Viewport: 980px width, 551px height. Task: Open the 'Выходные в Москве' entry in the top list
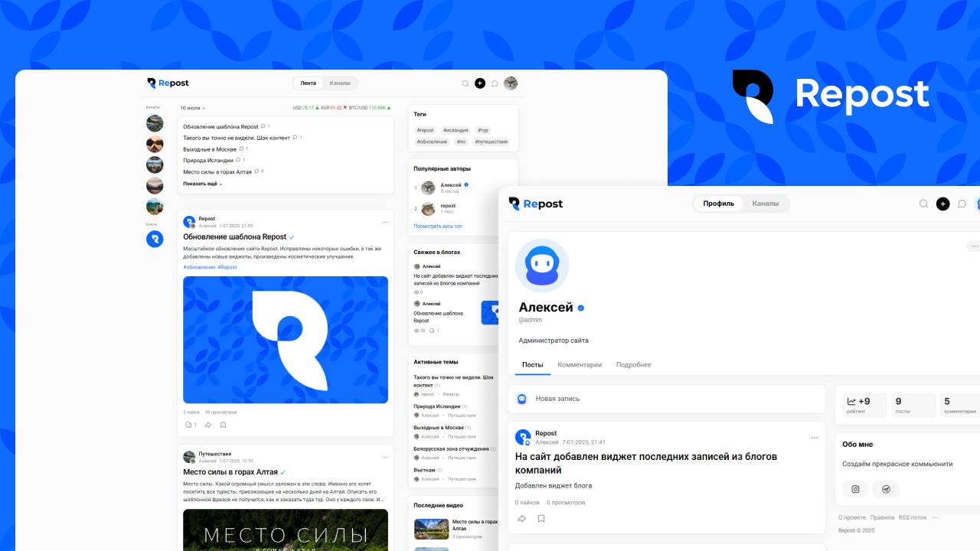[x=210, y=149]
